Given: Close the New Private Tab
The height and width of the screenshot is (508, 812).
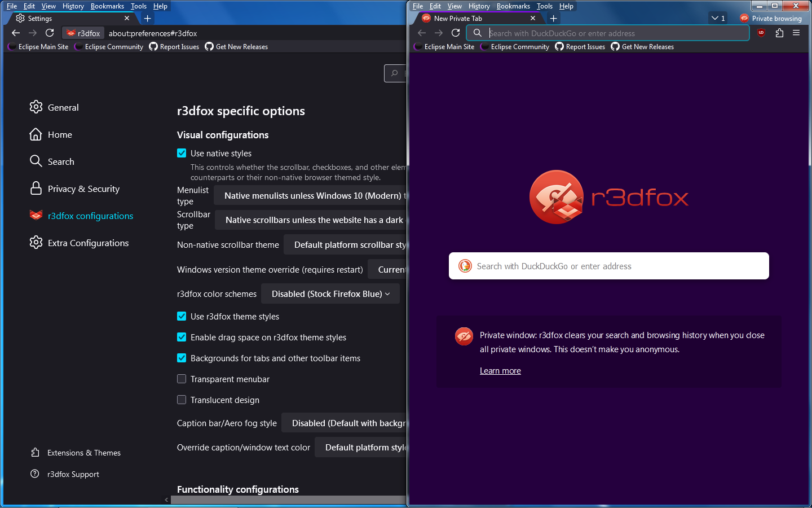Looking at the screenshot, I should pyautogui.click(x=533, y=19).
